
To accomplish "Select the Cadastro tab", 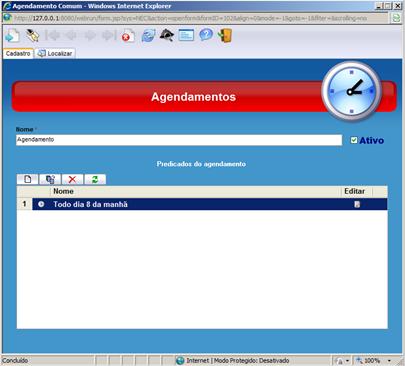I will click(18, 53).
